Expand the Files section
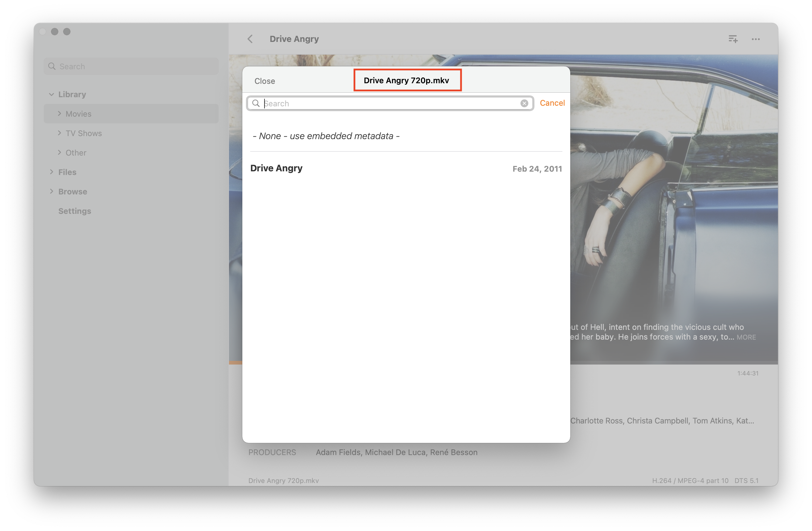This screenshot has width=812, height=531. coord(52,172)
